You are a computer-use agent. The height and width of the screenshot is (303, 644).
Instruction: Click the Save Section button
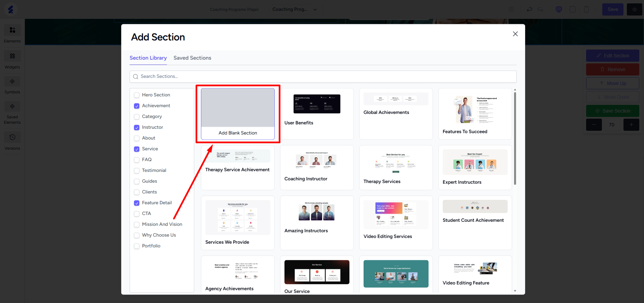click(x=613, y=111)
